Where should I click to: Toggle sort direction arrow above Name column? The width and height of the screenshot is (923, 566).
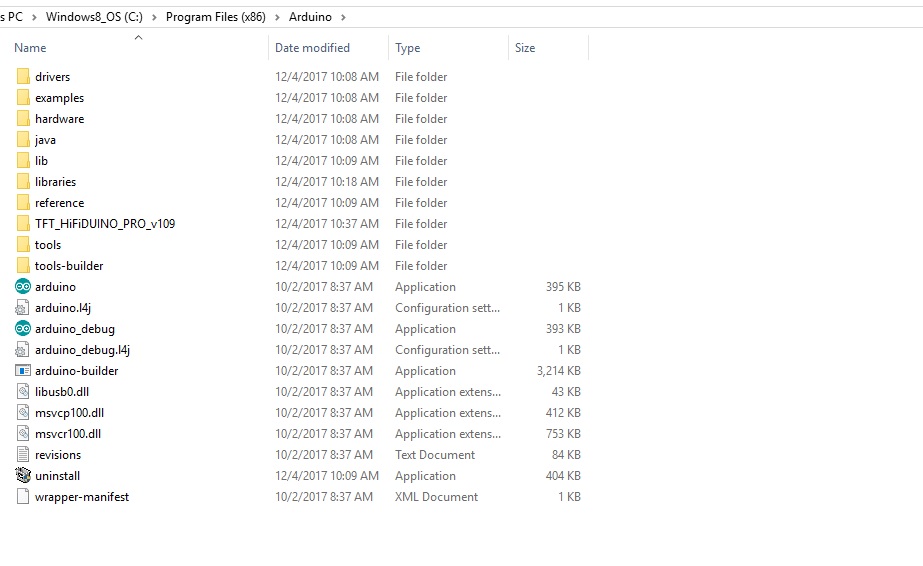click(x=138, y=38)
